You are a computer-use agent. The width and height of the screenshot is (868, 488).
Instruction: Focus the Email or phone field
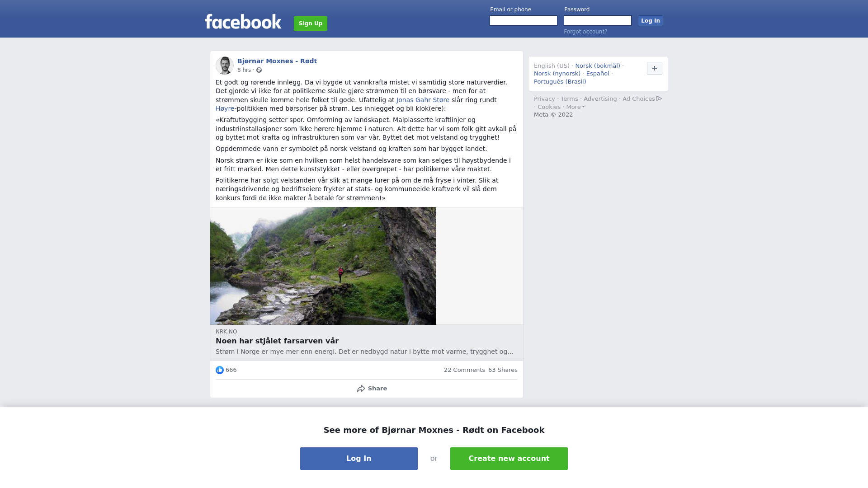click(x=524, y=21)
